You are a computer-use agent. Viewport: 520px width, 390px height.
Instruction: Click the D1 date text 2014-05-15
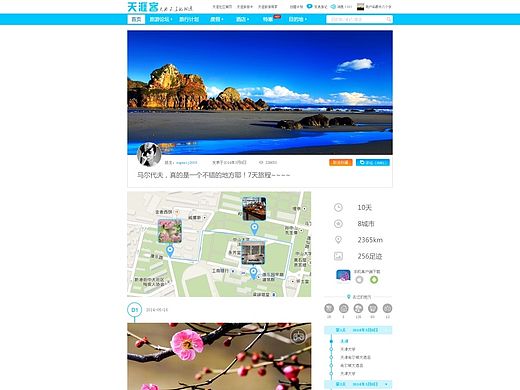pyautogui.click(x=157, y=310)
